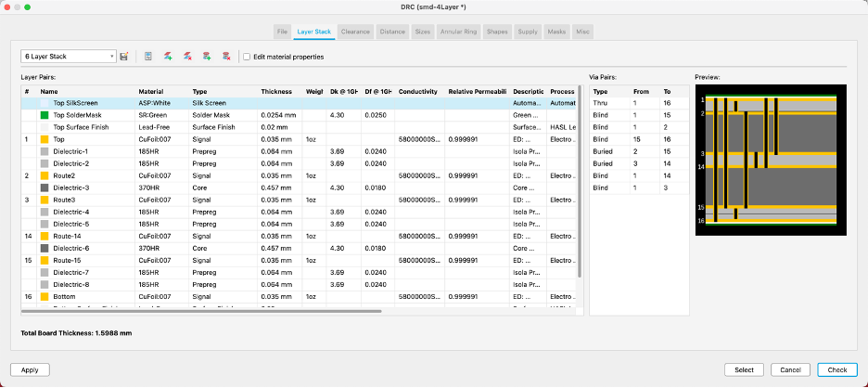
Task: Click the layer stack preview image
Action: 771,161
